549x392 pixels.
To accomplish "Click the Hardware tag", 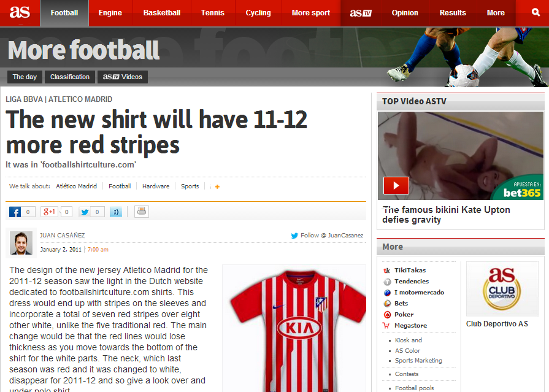I will 156,186.
